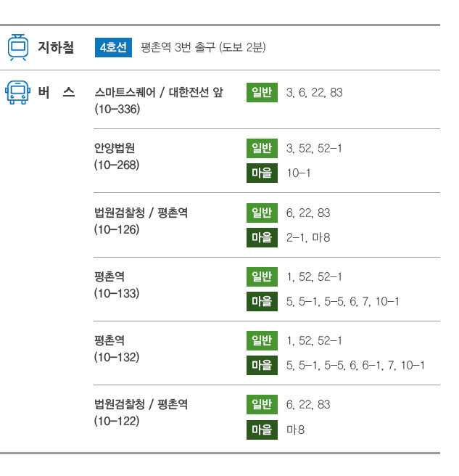459x476 pixels.
Task: Click the 지하철 heading label
Action: 56,47
